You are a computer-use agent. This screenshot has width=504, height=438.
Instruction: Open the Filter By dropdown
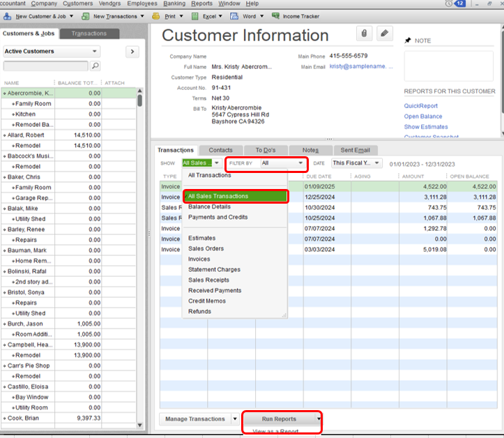coord(282,163)
